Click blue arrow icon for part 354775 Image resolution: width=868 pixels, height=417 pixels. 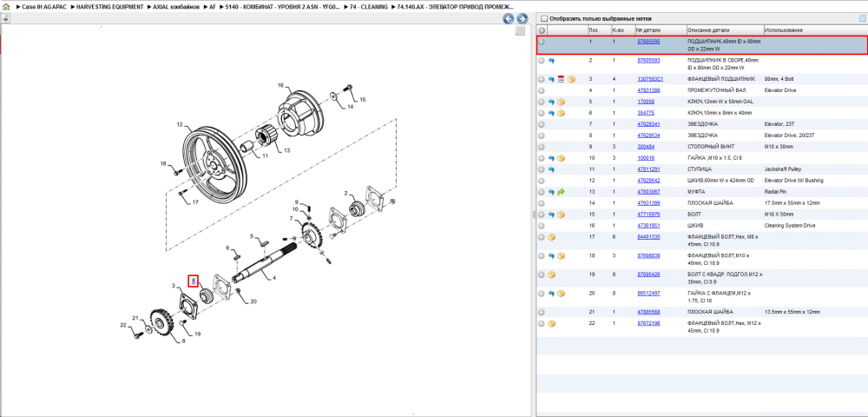click(x=551, y=113)
